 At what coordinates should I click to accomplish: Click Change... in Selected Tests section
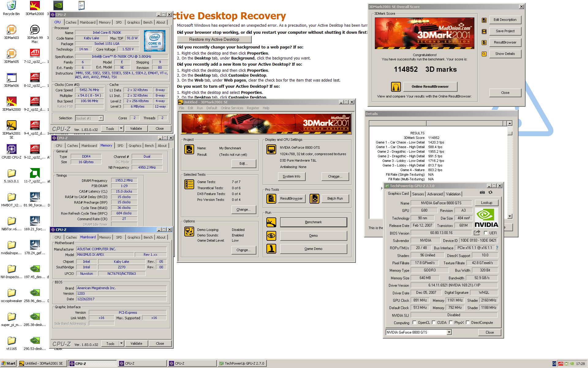[x=243, y=210]
